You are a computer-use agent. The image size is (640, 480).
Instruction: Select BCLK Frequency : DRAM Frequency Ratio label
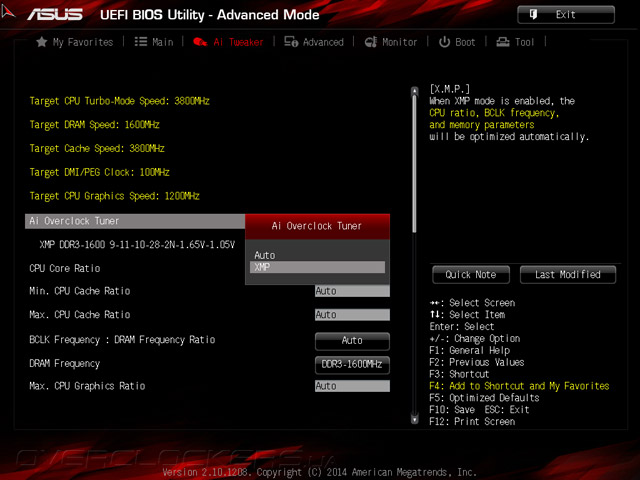click(122, 340)
